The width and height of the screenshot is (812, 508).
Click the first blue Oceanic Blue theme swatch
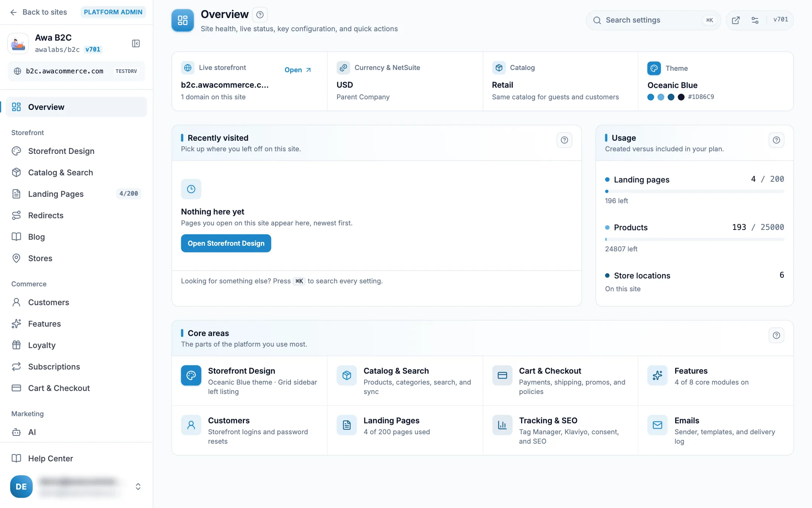[x=651, y=97]
